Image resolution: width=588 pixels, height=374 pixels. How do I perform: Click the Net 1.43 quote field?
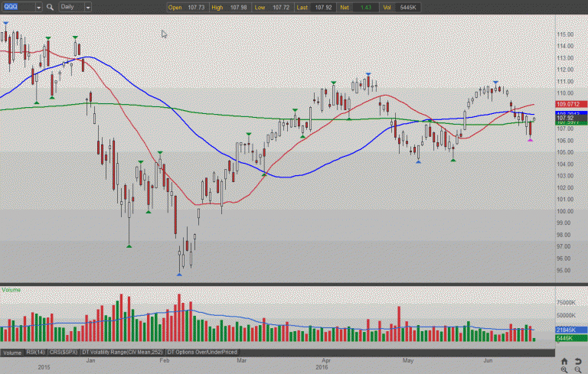point(358,8)
